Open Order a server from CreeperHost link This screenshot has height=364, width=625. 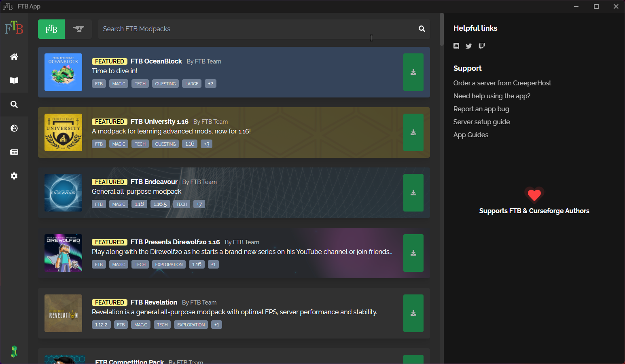[x=502, y=83]
